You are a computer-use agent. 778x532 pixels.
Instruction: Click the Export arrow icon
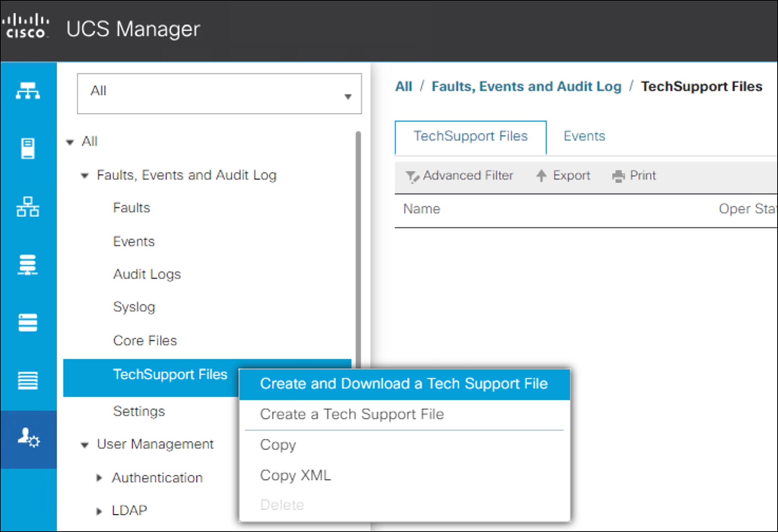(541, 176)
